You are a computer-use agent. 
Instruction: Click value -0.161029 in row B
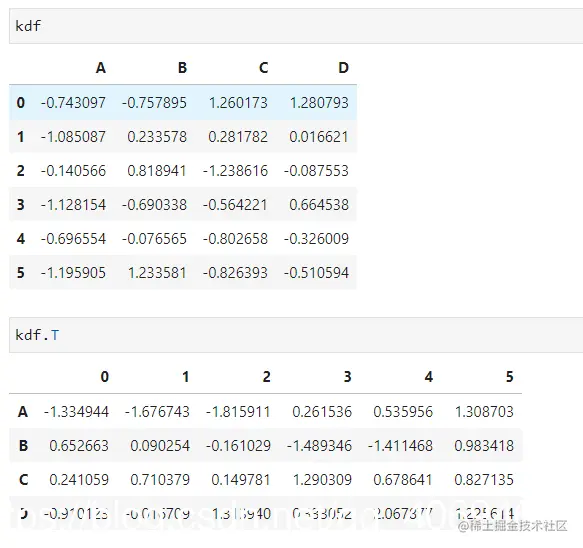[238, 446]
